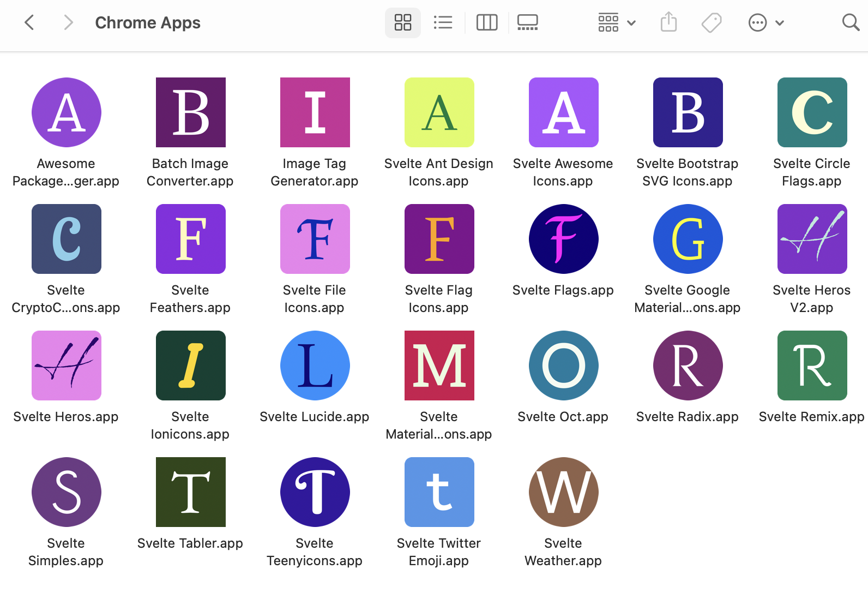Select Image Tag Generator app icon
The height and width of the screenshot is (599, 868).
315,112
